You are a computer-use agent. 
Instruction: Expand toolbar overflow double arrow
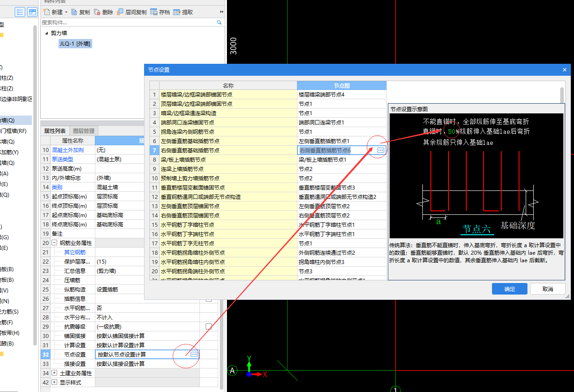[x=222, y=12]
